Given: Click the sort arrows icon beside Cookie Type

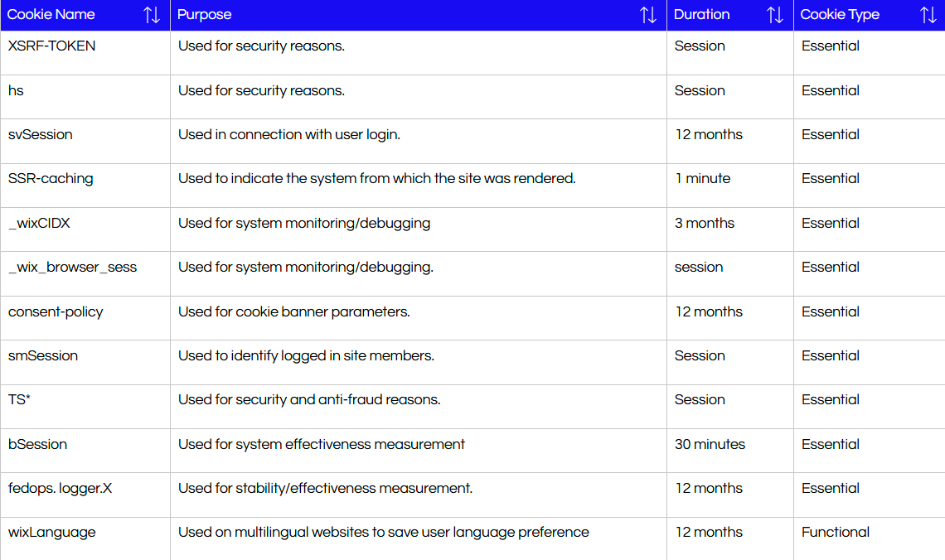Looking at the screenshot, I should 928,15.
